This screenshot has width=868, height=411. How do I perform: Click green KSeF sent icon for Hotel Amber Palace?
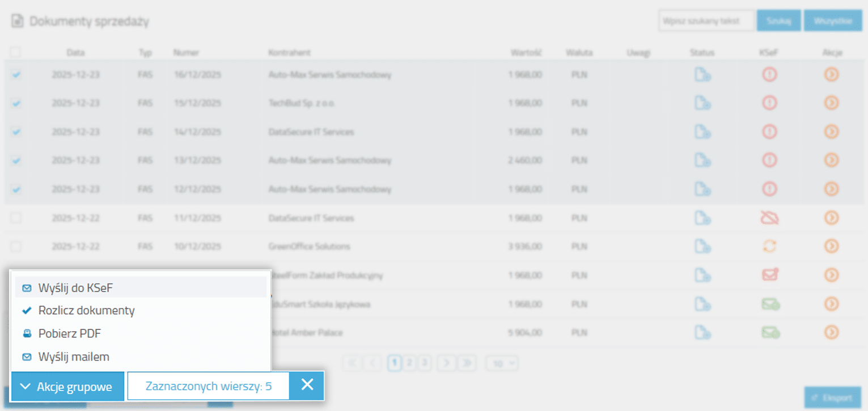click(770, 332)
